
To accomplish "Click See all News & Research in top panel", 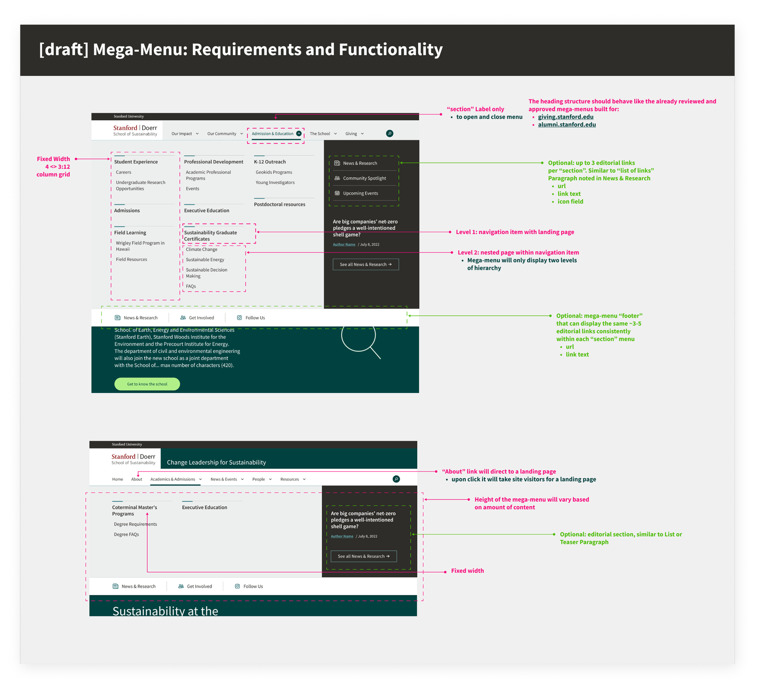I will pyautogui.click(x=366, y=264).
